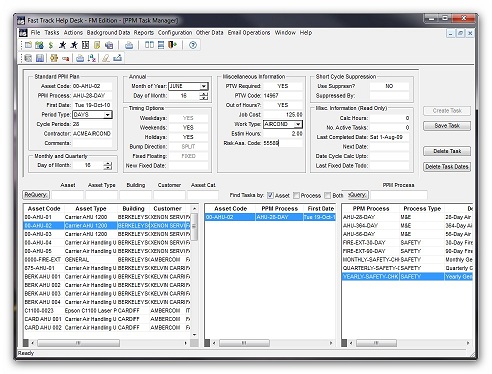Open the Email Operations menu

pos(249,33)
